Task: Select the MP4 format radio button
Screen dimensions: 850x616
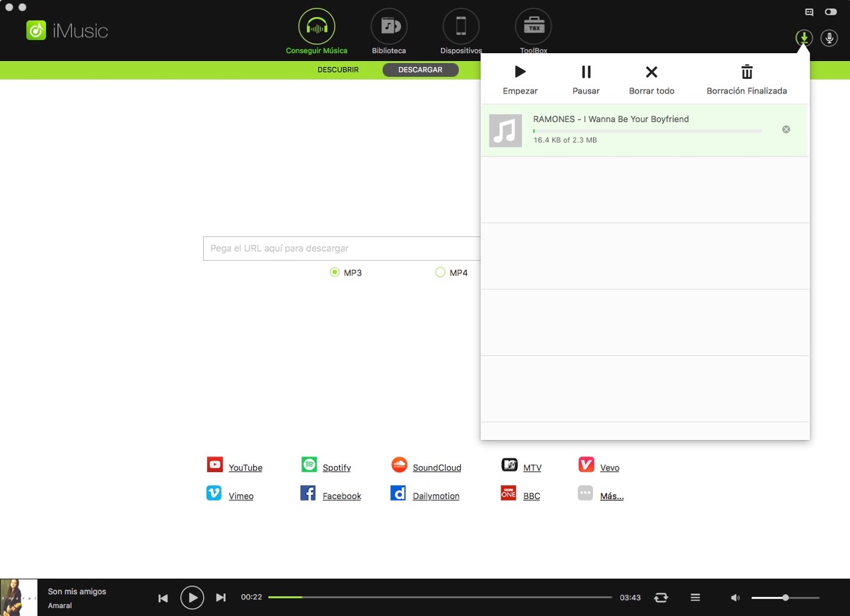Action: [440, 272]
